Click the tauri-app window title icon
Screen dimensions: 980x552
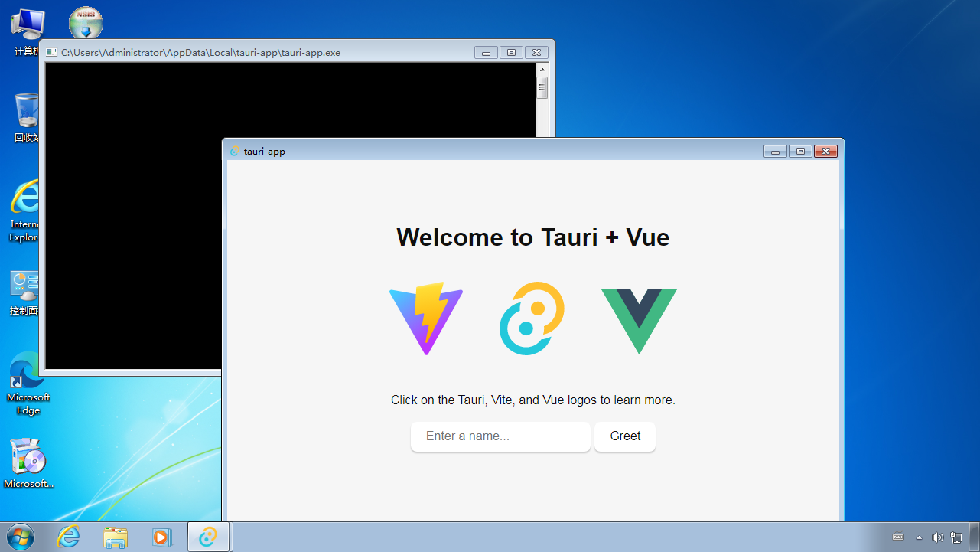(235, 152)
